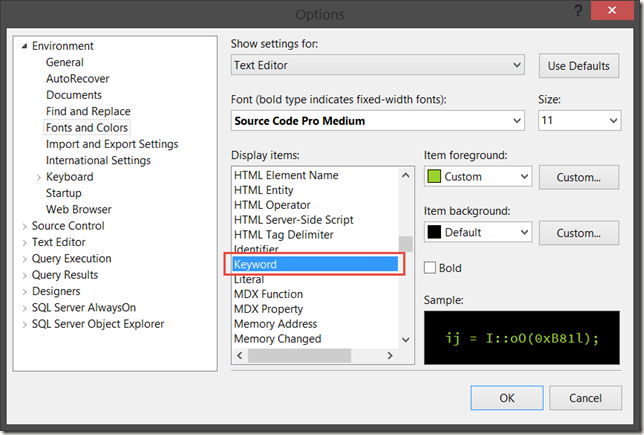Select MDX Function display item
The image size is (644, 435).
point(268,294)
